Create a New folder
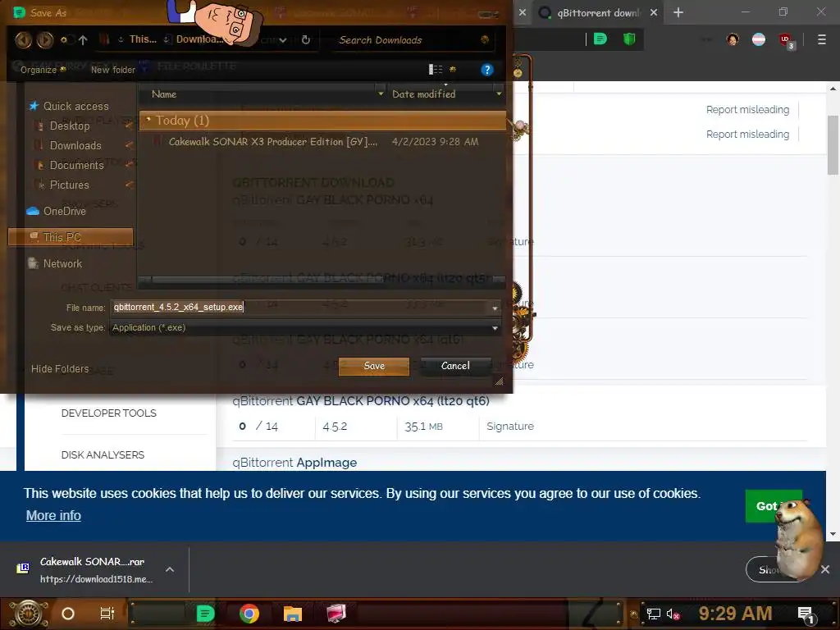 point(113,70)
